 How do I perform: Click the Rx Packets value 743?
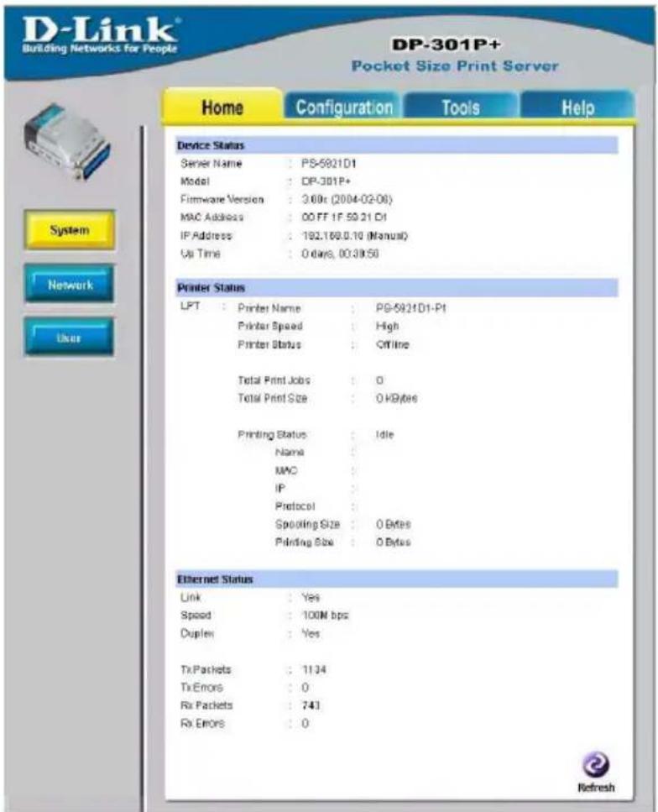(311, 705)
